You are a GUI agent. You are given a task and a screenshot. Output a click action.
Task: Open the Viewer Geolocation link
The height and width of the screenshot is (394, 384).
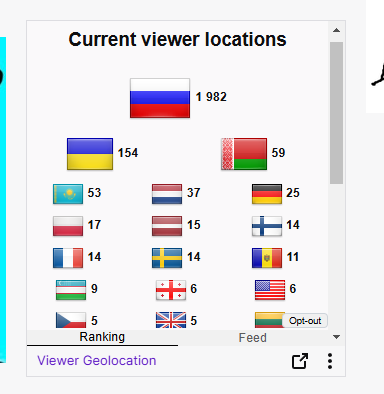click(x=97, y=361)
